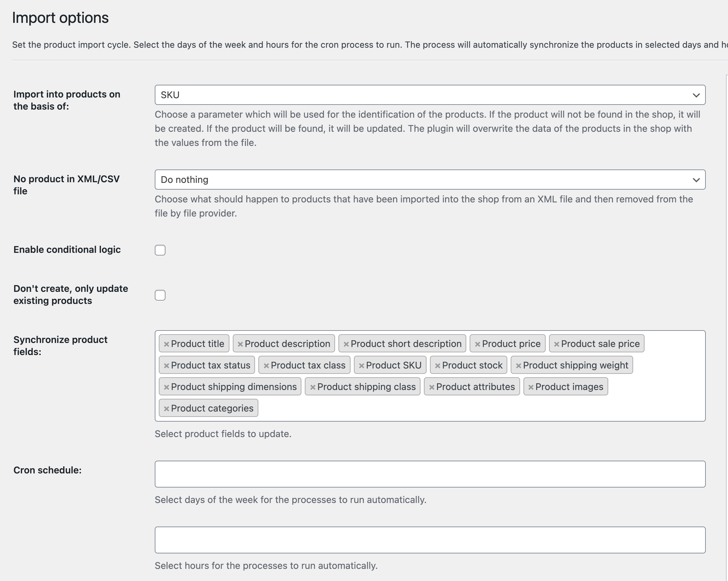Remove Product title tag from sync fields

166,343
